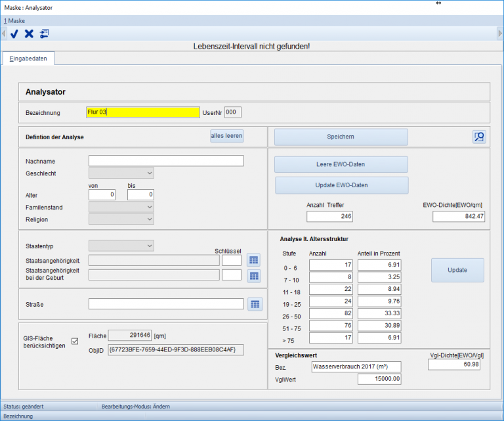
Task: Click percent field showing 3.25
Action: point(379,277)
